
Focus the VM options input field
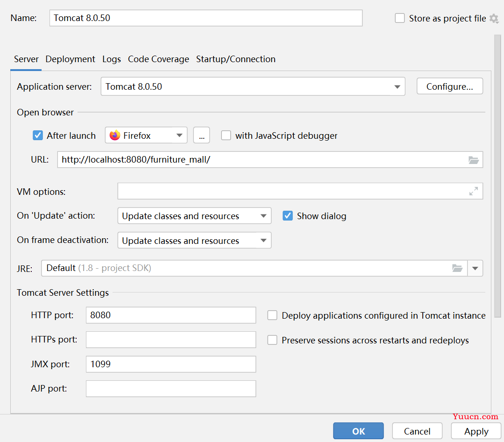[300, 191]
